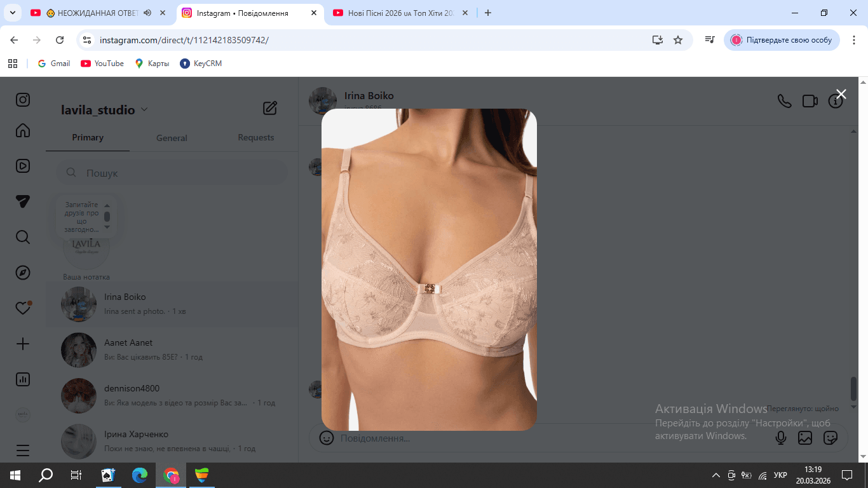Open Instagram home feed icon
This screenshot has height=488, width=868.
(x=23, y=130)
